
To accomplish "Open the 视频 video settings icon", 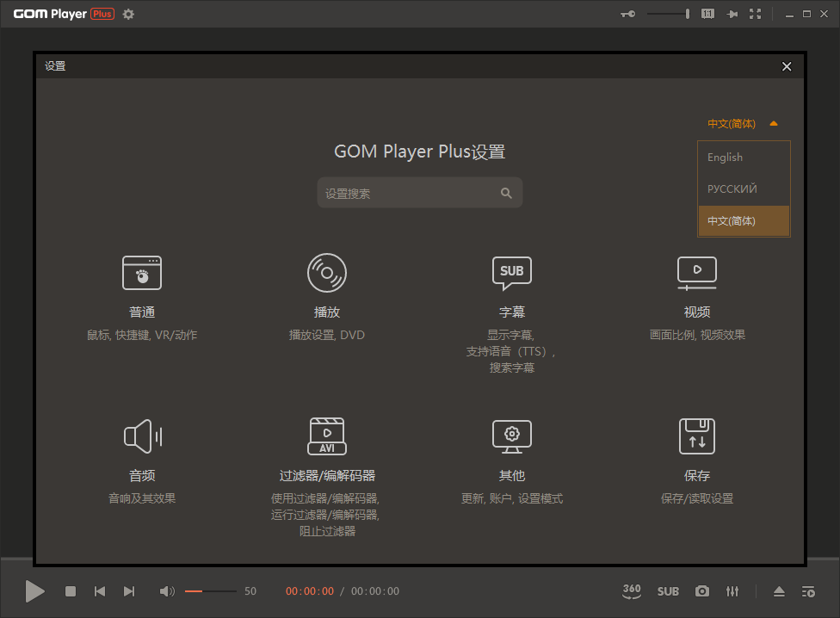I will click(697, 273).
